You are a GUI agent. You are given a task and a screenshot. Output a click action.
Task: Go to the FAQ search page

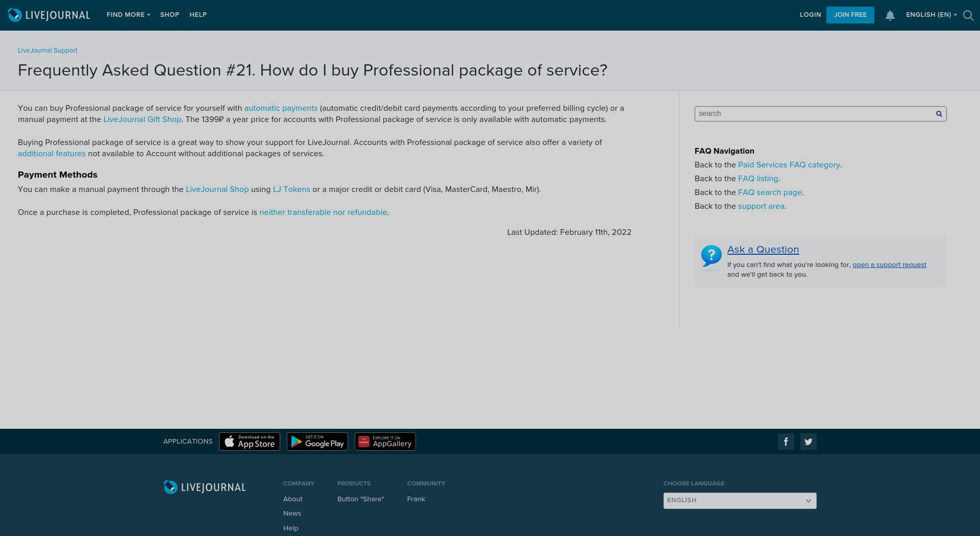point(770,192)
